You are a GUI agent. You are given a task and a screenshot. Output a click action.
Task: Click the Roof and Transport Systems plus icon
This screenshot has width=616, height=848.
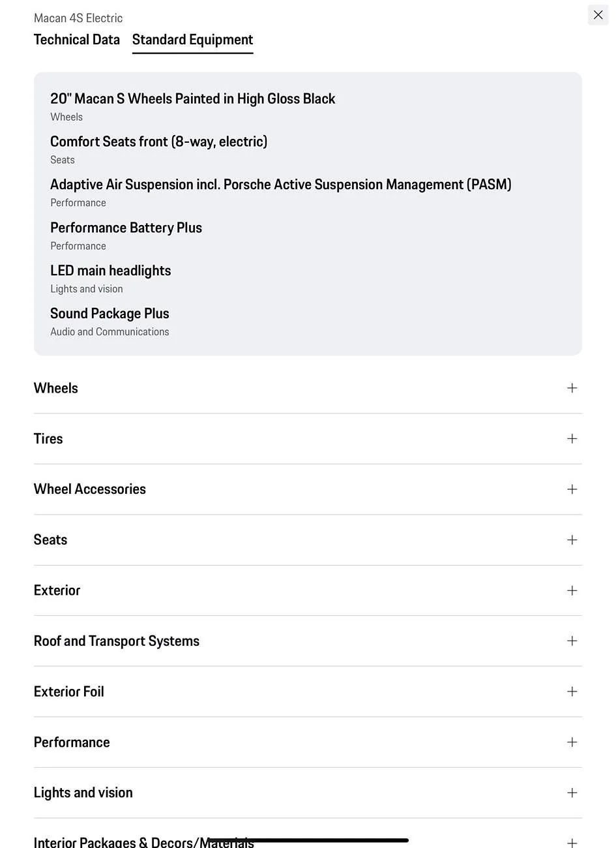point(572,641)
